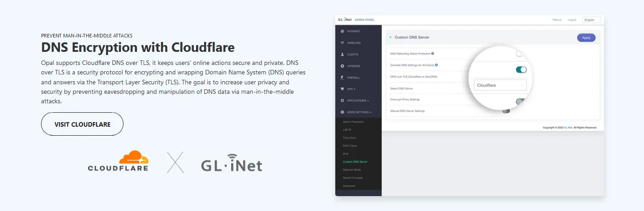644x211 pixels.
Task: Toggle Manual DNS Server Settings switch
Action: (x=506, y=111)
